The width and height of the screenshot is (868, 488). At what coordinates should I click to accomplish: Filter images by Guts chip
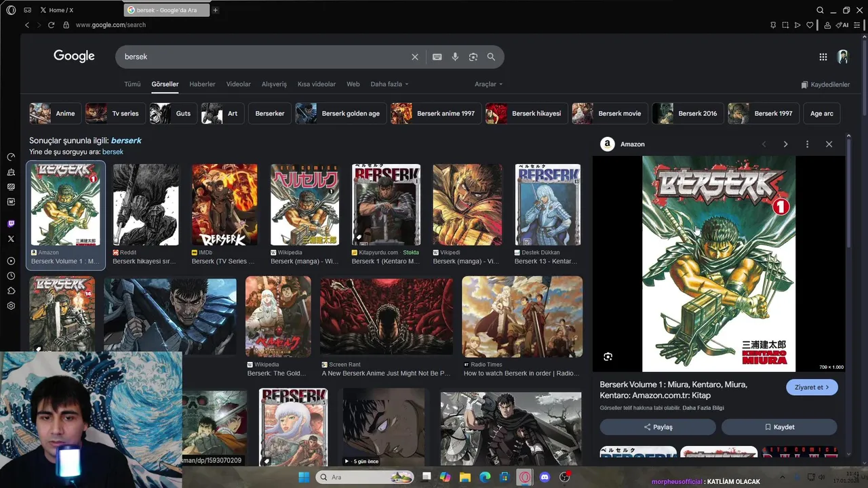click(174, 113)
